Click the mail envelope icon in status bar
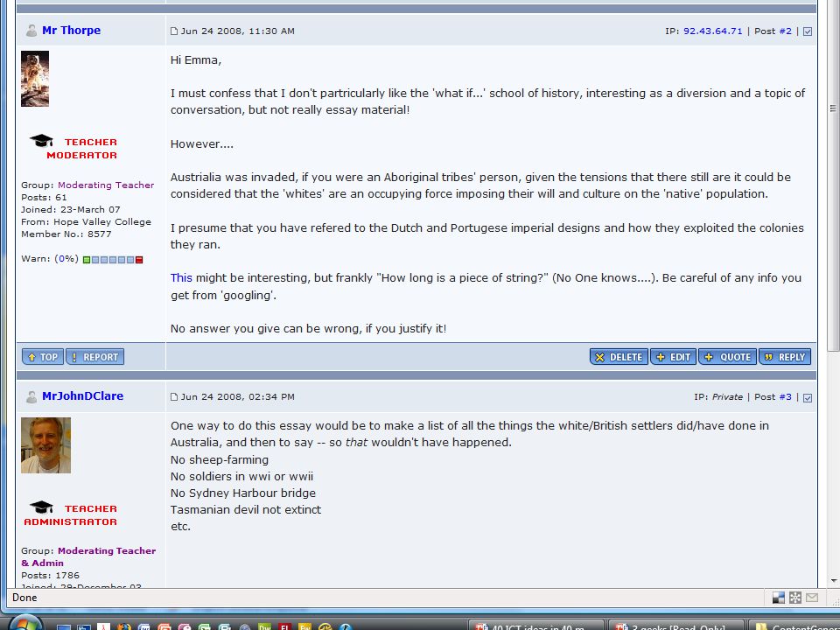Image resolution: width=840 pixels, height=630 pixels. point(812,598)
